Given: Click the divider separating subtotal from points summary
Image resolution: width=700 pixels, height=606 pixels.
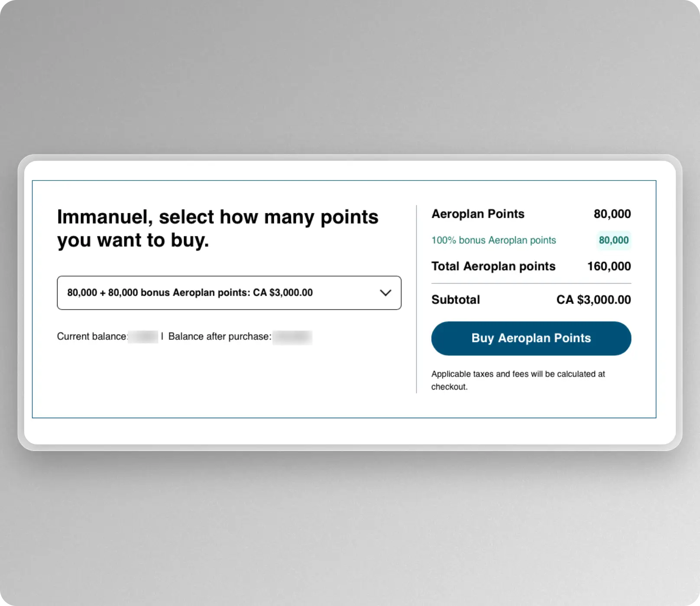Looking at the screenshot, I should point(531,283).
